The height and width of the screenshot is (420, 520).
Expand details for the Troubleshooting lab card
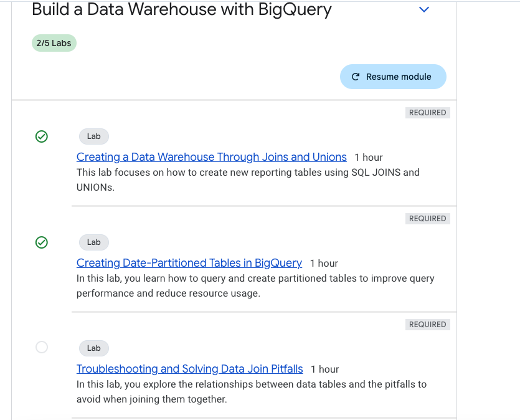point(189,369)
